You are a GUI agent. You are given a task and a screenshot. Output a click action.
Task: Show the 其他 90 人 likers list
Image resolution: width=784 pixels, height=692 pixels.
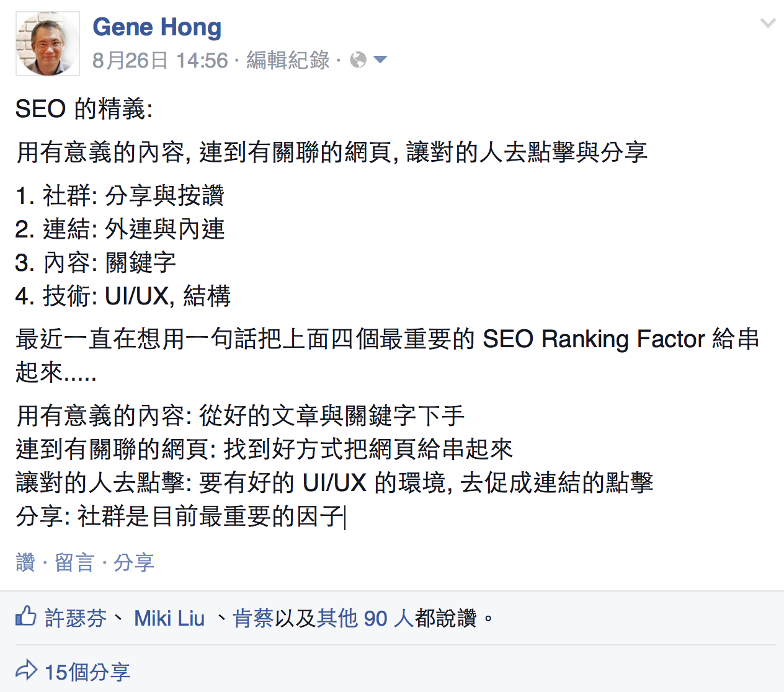pyautogui.click(x=365, y=618)
